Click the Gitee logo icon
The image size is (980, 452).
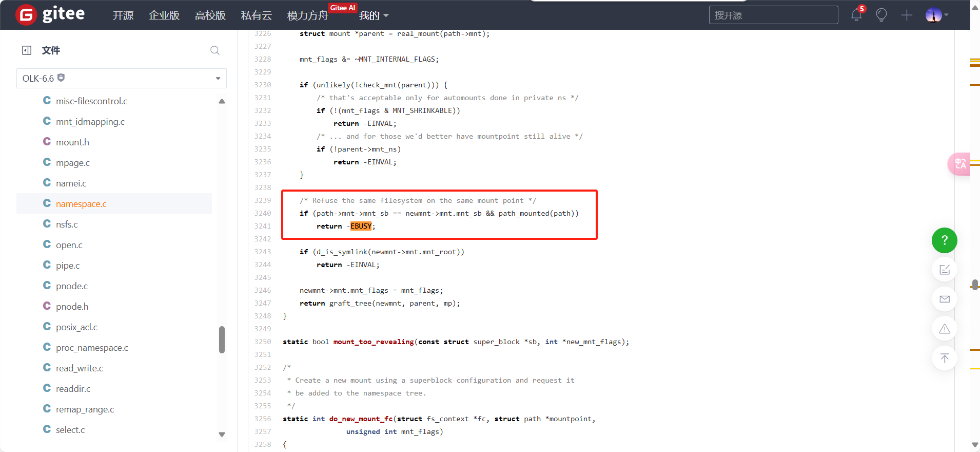tap(26, 15)
